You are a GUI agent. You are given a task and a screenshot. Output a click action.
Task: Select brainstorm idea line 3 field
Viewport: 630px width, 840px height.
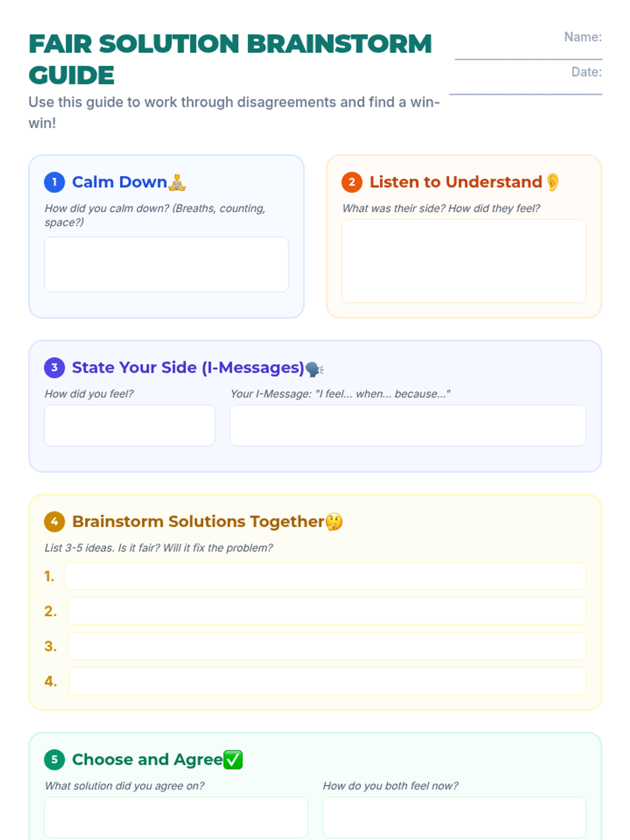pyautogui.click(x=327, y=646)
